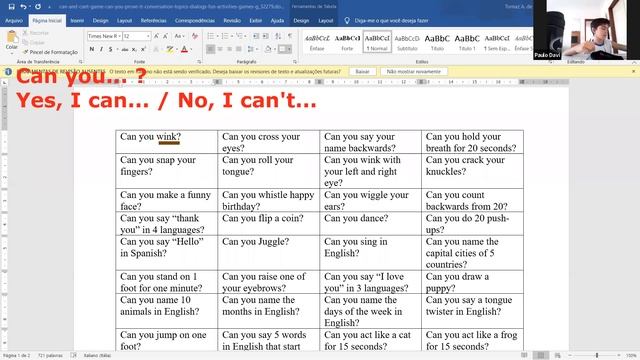Image resolution: width=640 pixels, height=360 pixels.
Task: Click the print layout view icon
Action: click(540, 356)
